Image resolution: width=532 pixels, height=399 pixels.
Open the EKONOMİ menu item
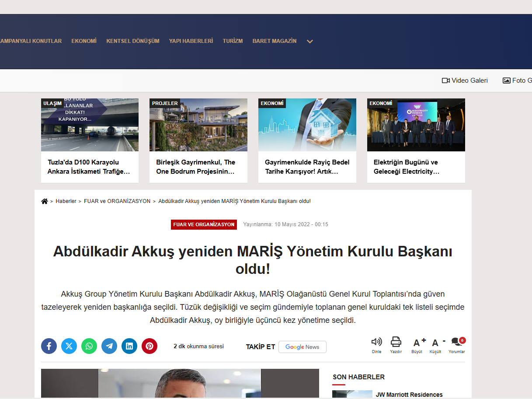pos(84,41)
